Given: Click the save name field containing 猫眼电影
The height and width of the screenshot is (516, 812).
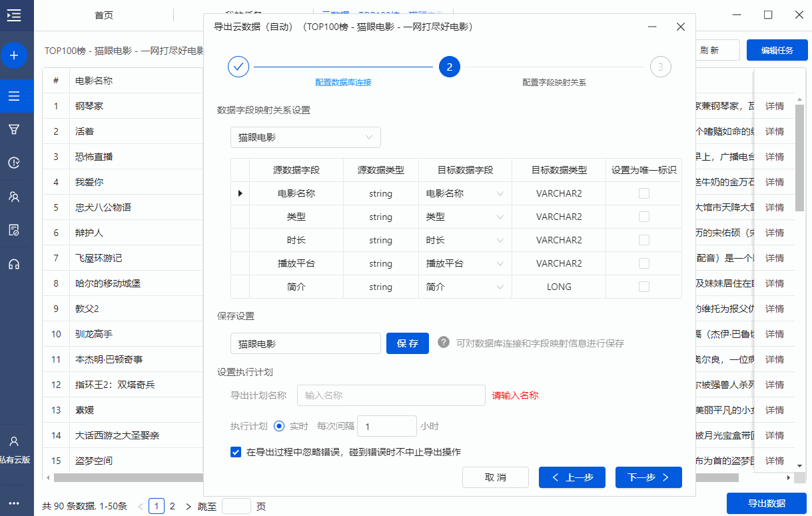Looking at the screenshot, I should pyautogui.click(x=306, y=343).
